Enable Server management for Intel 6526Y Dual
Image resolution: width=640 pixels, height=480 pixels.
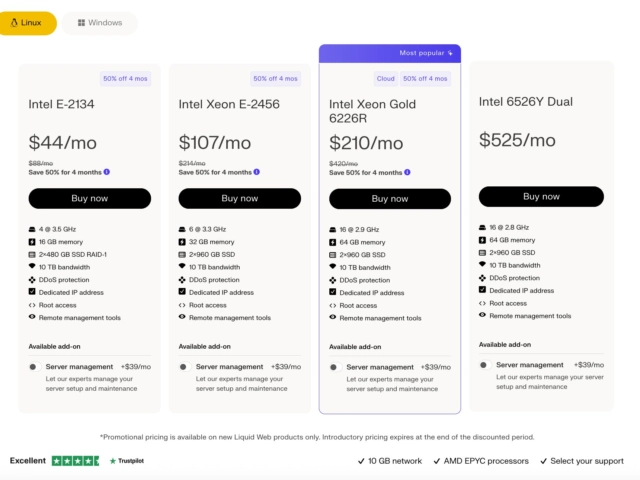click(485, 365)
